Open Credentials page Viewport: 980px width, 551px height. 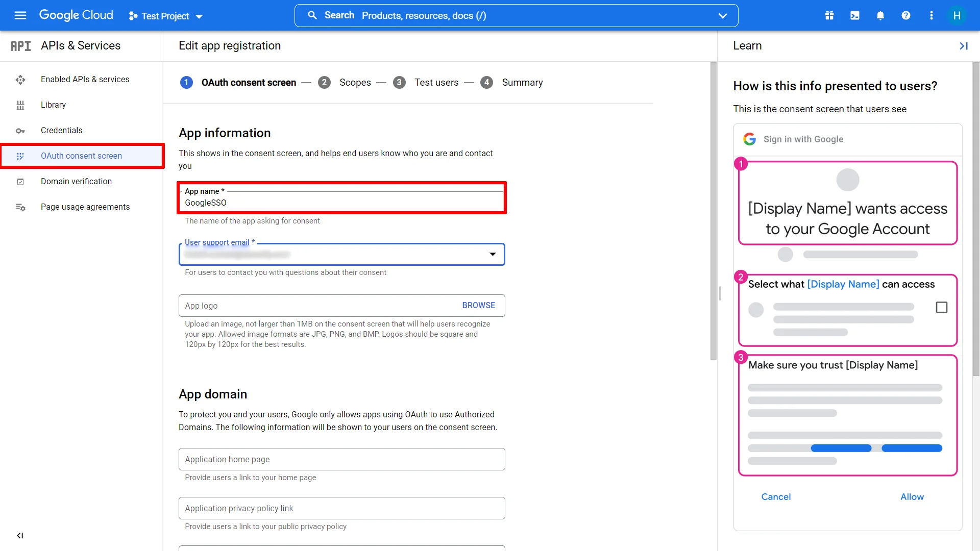click(62, 130)
